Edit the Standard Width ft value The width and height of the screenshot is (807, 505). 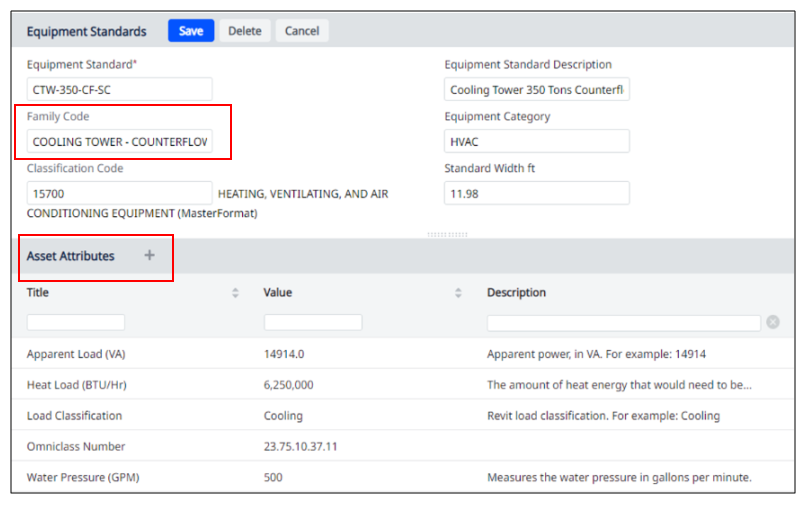[537, 194]
